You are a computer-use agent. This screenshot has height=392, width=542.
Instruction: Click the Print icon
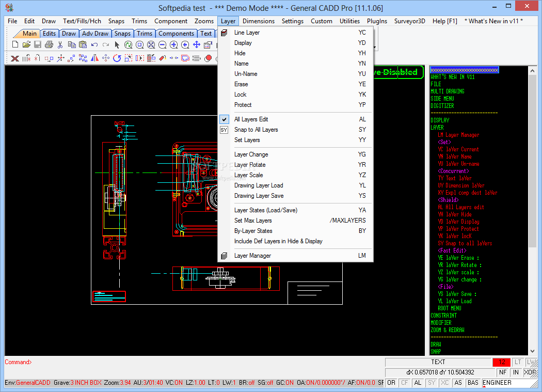[49, 44]
